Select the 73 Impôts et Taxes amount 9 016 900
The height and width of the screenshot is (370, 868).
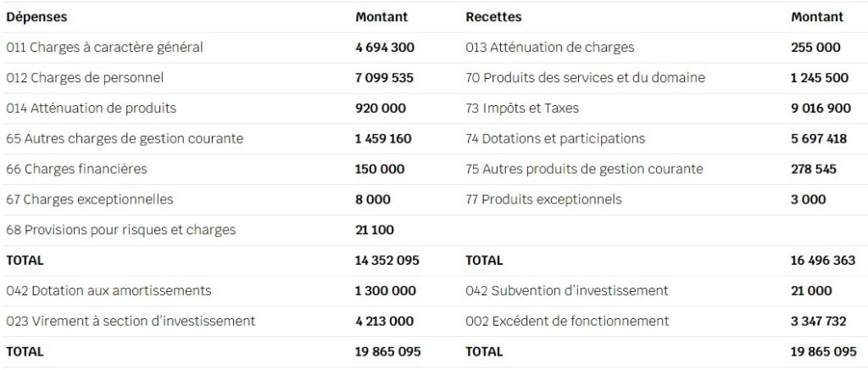click(x=821, y=109)
